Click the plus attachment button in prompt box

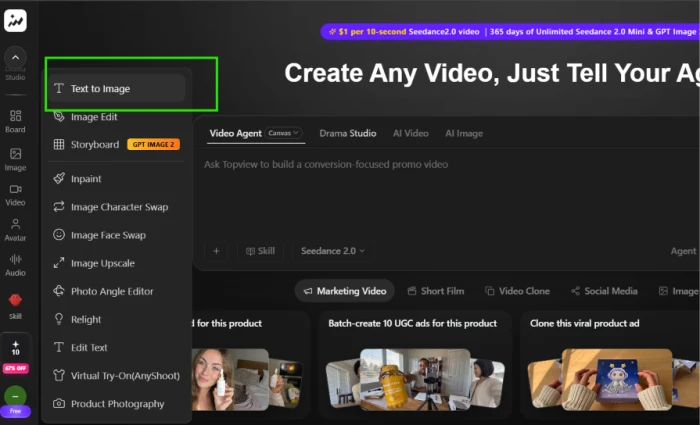tap(216, 251)
